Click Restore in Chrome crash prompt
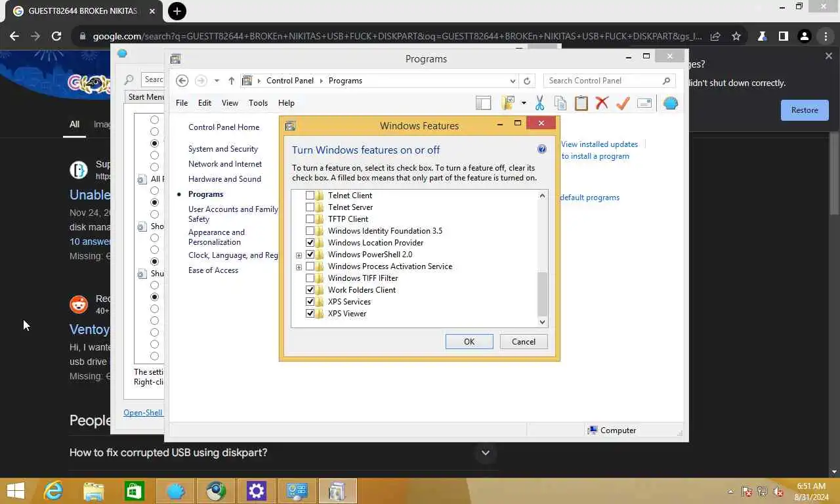The height and width of the screenshot is (504, 840). [x=805, y=110]
